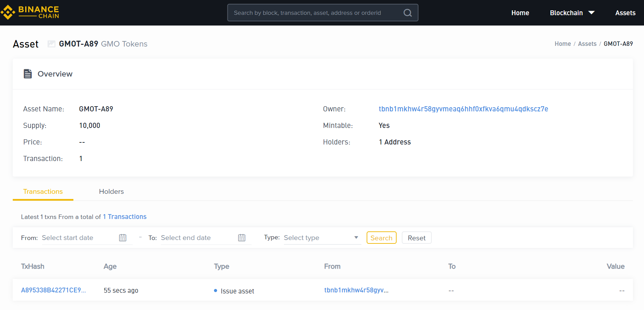644x310 pixels.
Task: Click the 1 Address holders value
Action: coord(395,142)
